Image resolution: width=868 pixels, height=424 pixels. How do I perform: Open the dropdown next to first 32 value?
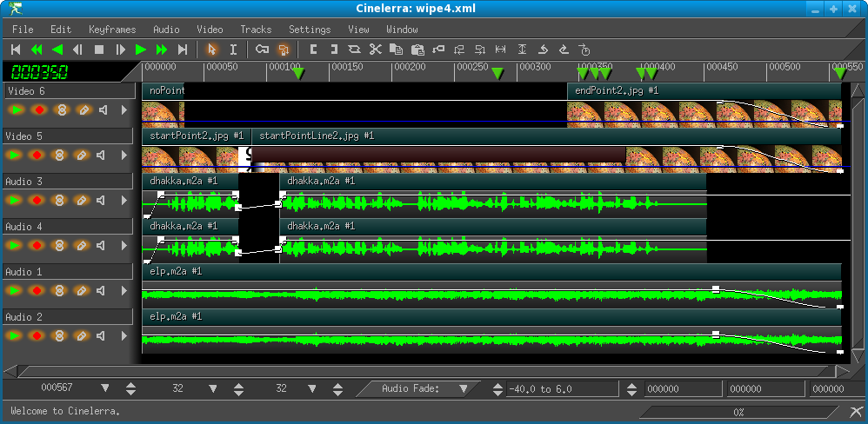212,388
